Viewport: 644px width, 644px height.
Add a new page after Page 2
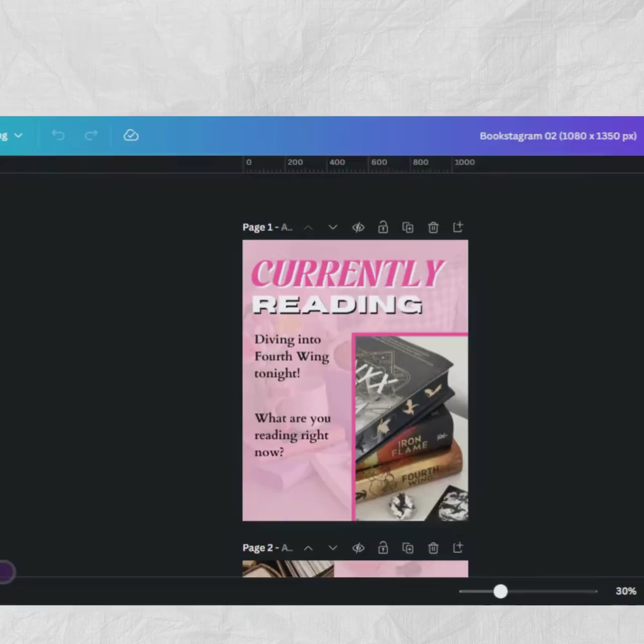(458, 547)
